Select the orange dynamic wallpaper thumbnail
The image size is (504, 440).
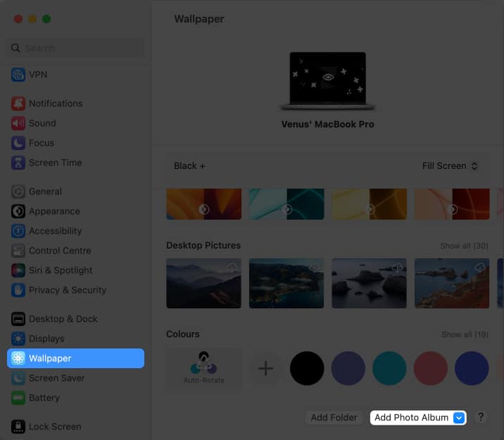204,204
